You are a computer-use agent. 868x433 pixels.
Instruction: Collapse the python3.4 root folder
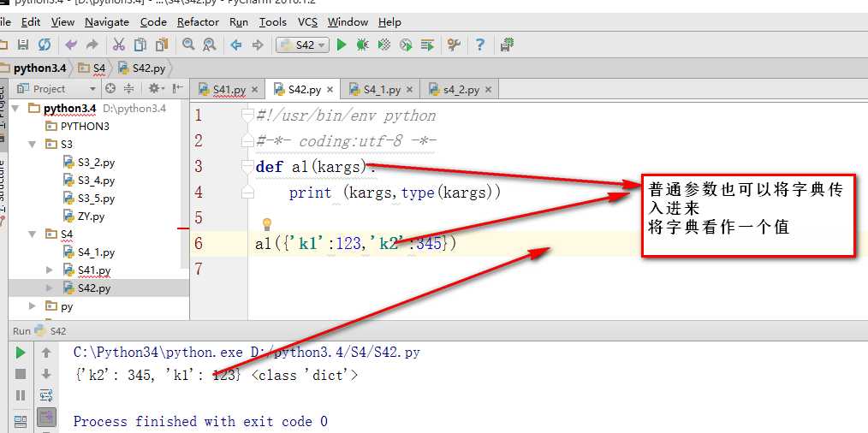click(15, 108)
